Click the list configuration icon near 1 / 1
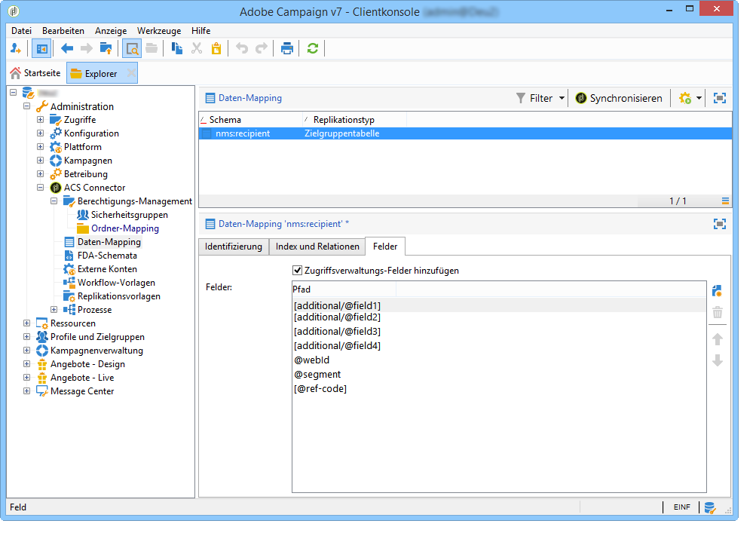The width and height of the screenshot is (756, 533). click(x=725, y=201)
